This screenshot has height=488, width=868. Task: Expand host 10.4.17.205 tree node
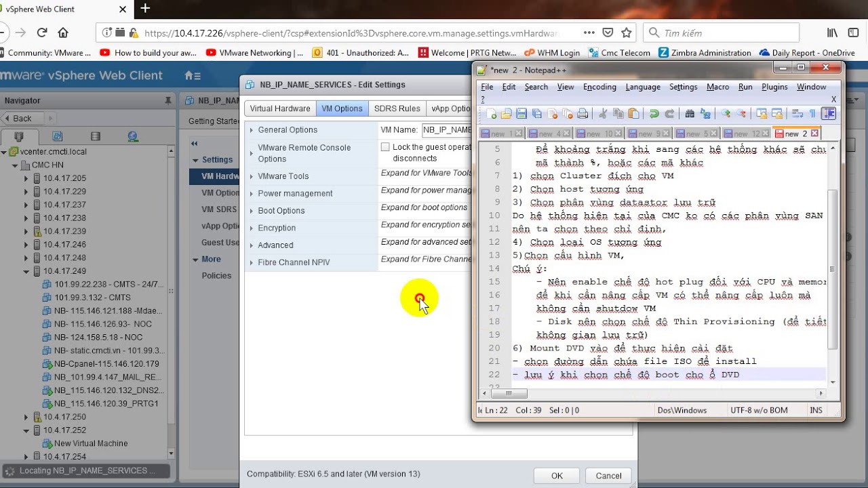point(26,178)
